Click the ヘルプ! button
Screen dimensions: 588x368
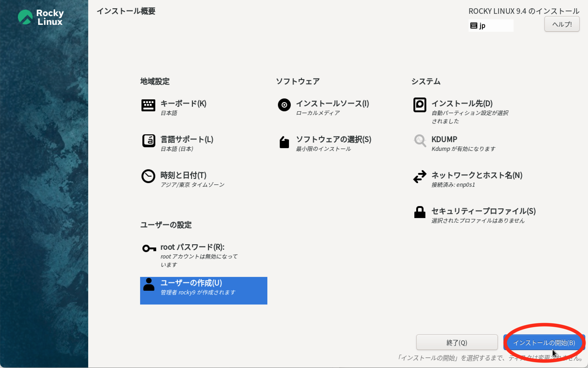(x=562, y=24)
